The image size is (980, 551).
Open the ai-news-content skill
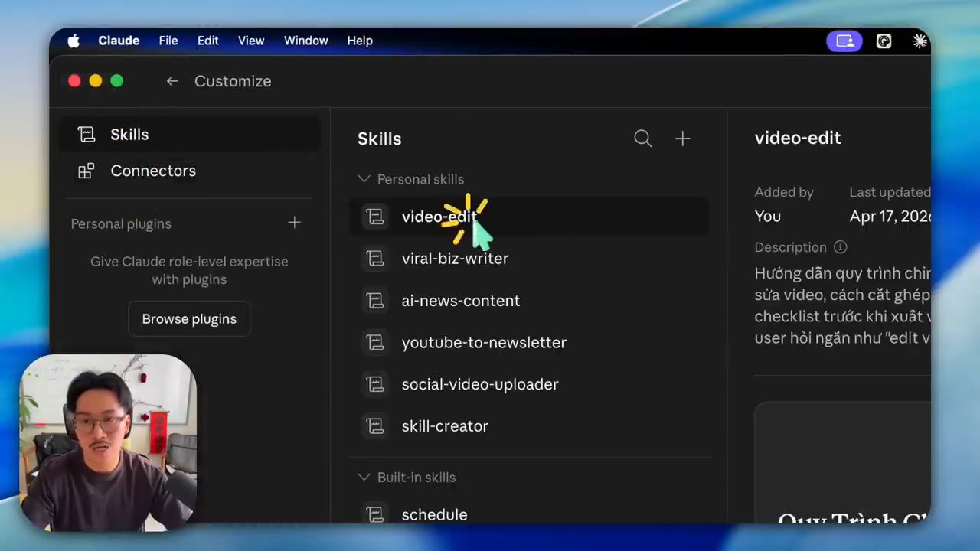click(x=529, y=301)
